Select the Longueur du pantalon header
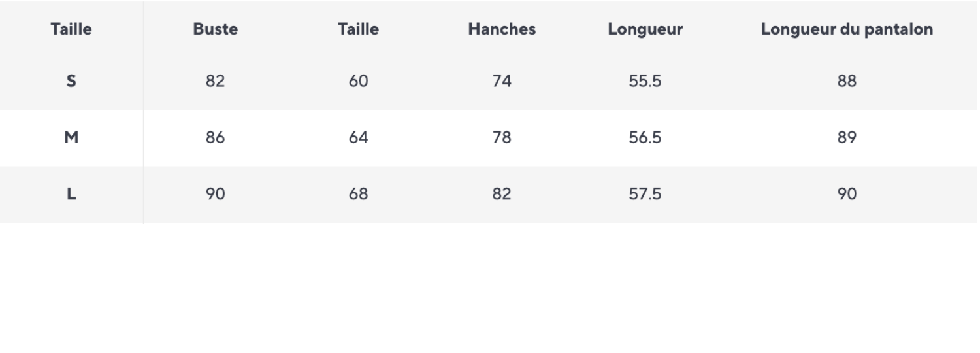980x353 pixels. [847, 29]
